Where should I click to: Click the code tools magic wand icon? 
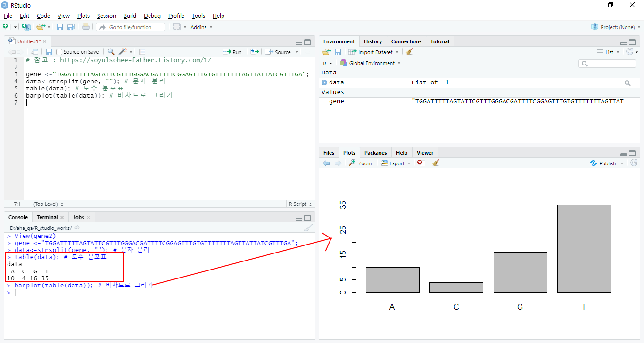click(124, 52)
